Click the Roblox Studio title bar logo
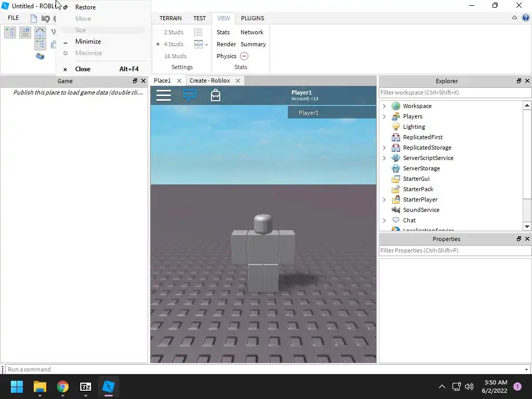 pos(5,6)
